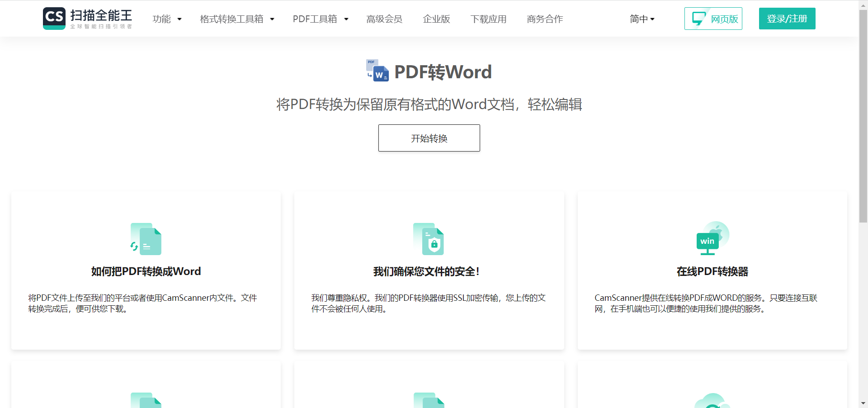Select 下载应用 in the navigation bar
Image resolution: width=868 pixels, height=408 pixels.
coord(488,19)
